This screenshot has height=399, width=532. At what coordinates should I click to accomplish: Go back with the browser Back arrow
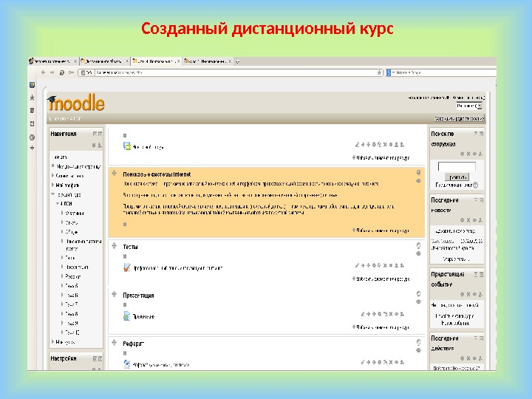[x=43, y=72]
